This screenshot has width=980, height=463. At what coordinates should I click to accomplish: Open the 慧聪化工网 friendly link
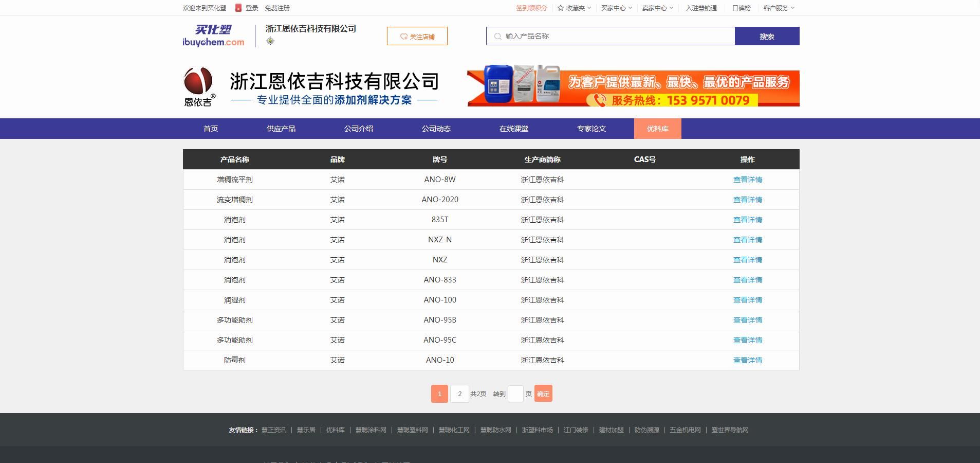454,430
